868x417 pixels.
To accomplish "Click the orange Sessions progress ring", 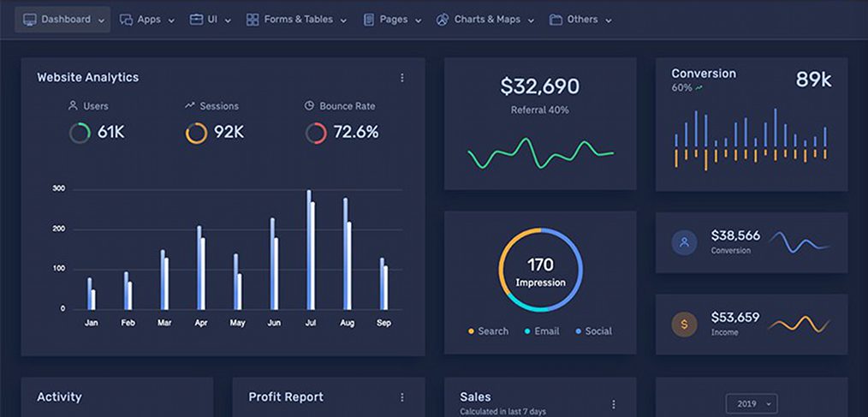I will pyautogui.click(x=197, y=134).
